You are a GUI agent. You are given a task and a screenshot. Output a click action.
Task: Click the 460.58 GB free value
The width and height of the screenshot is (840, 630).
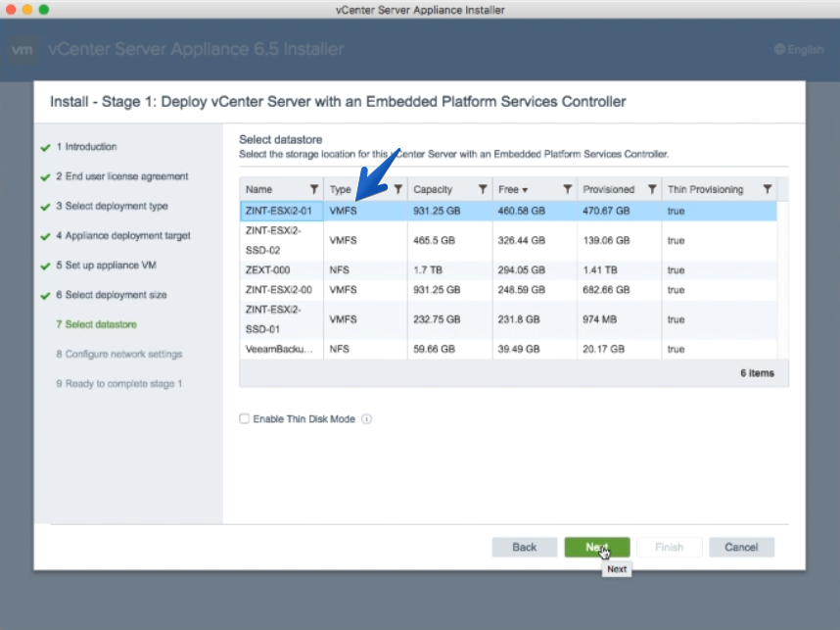[521, 211]
